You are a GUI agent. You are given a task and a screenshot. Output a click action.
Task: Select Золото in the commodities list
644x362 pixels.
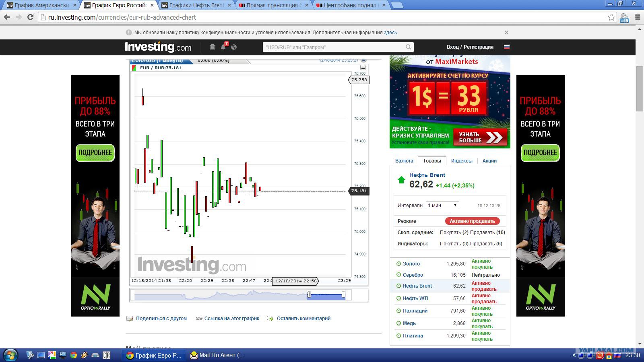[x=411, y=264]
